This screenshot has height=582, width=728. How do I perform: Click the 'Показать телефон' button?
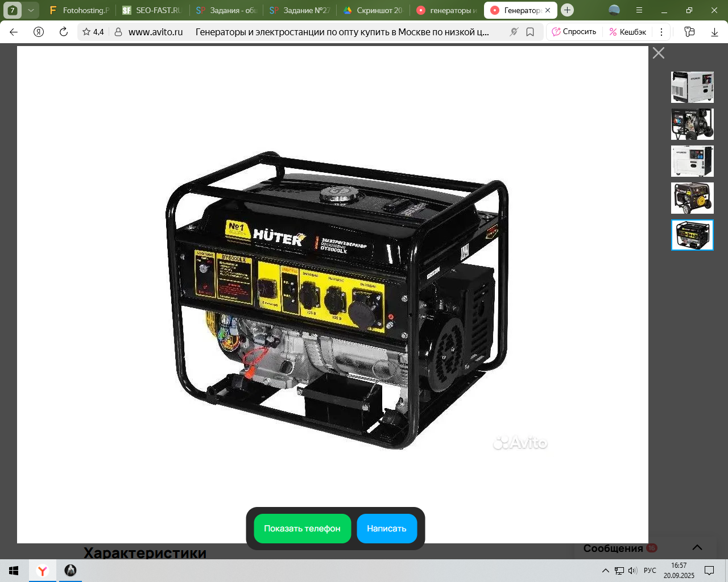(x=302, y=529)
